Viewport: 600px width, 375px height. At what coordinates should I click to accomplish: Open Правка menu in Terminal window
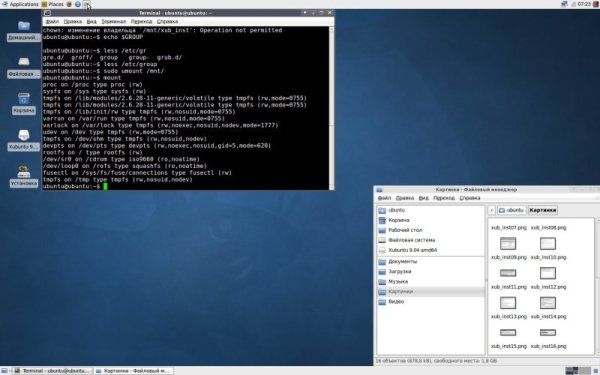click(72, 21)
